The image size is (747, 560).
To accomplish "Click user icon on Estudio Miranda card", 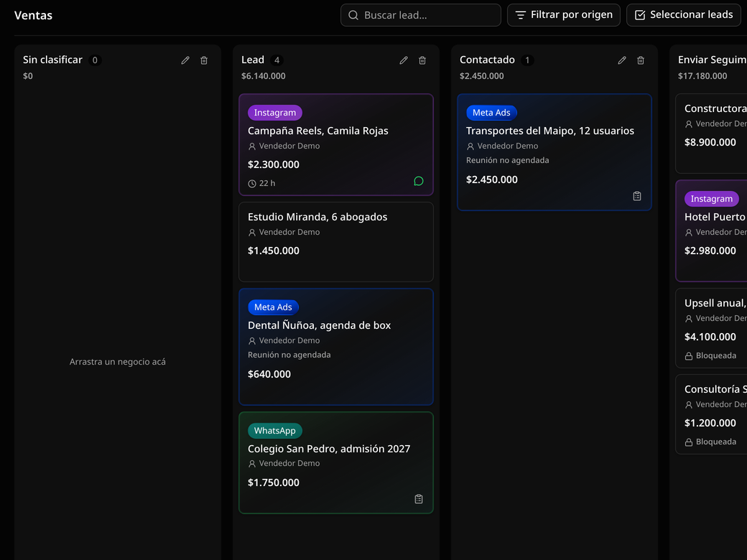I will [x=252, y=233].
